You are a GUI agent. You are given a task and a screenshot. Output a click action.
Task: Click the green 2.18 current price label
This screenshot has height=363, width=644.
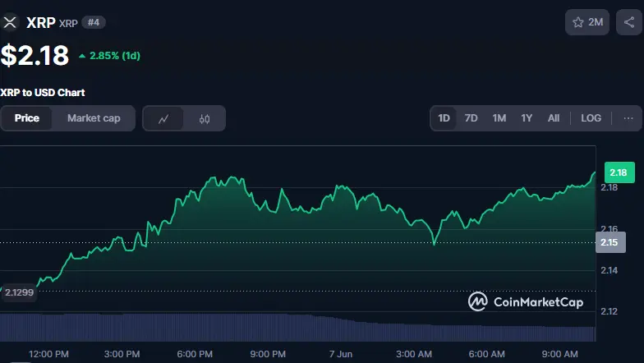[619, 172]
